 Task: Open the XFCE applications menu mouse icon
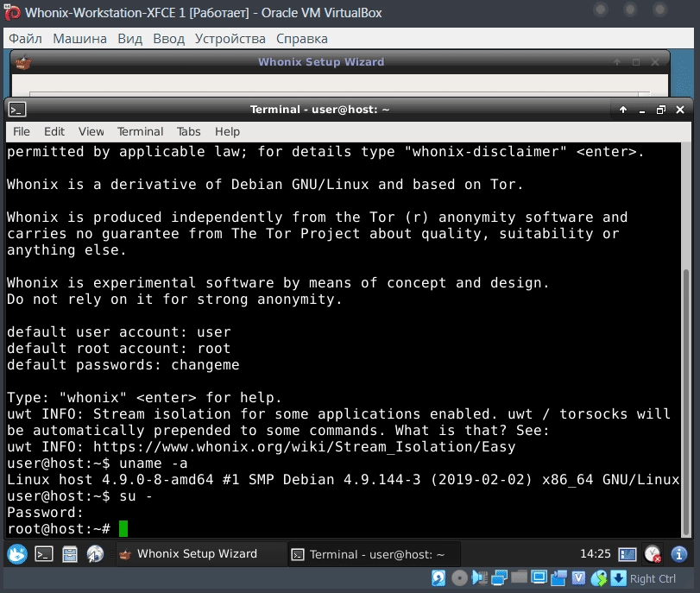coord(17,554)
